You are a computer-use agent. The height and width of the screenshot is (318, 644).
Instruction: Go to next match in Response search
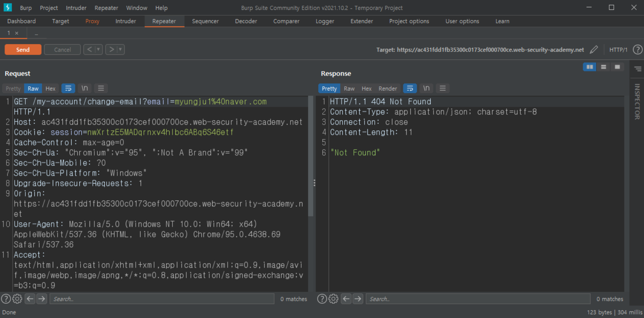pos(358,299)
